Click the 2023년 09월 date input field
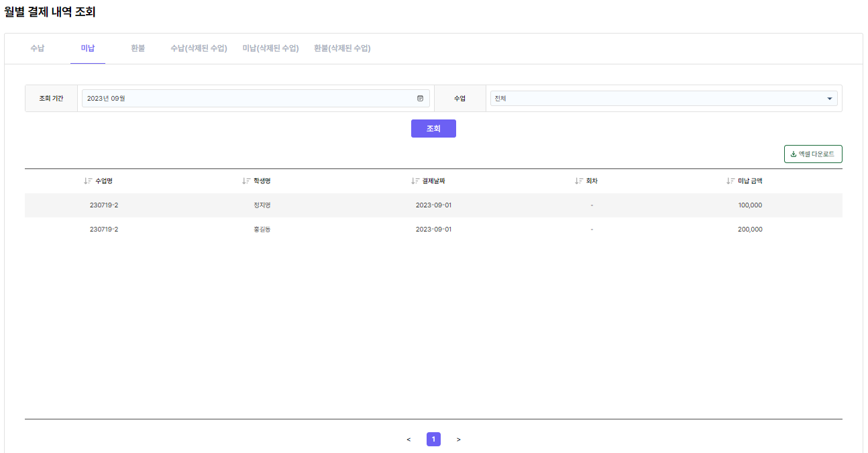 coord(248,99)
